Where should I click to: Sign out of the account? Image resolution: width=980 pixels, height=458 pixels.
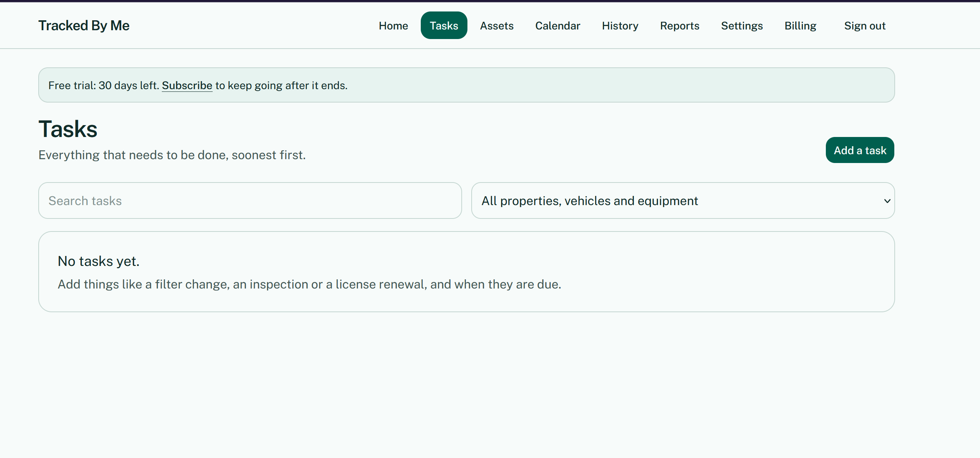pos(864,26)
